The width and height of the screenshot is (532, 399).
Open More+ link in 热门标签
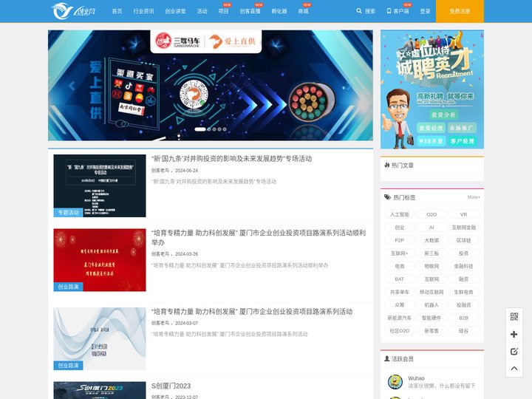474,197
